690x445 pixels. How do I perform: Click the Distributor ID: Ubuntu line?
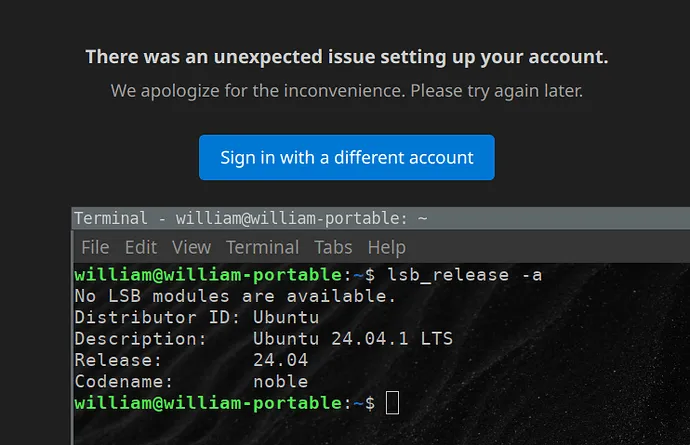[196, 318]
